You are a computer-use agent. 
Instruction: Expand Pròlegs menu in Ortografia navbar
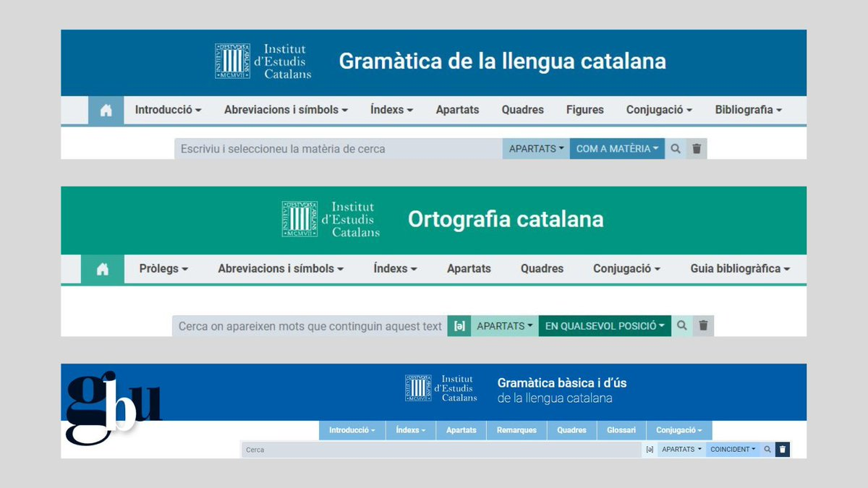tap(163, 268)
